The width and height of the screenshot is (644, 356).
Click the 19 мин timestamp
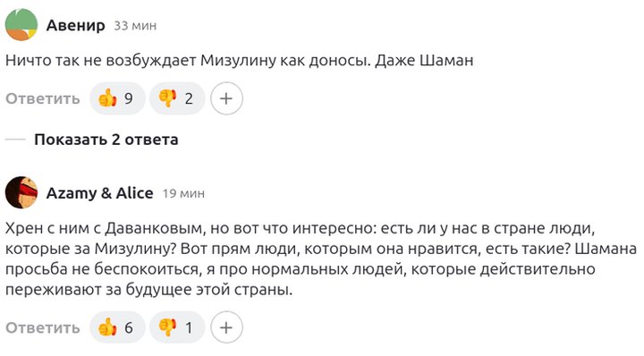[183, 193]
